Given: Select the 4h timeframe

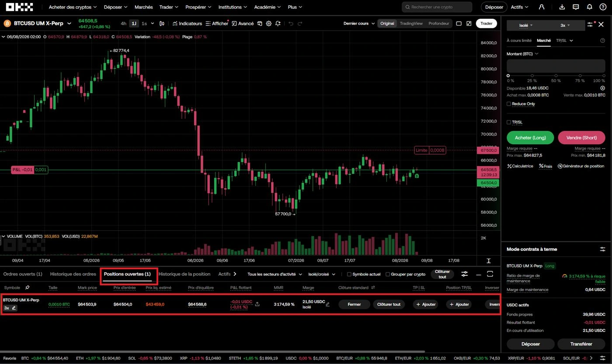Looking at the screenshot, I should (124, 24).
